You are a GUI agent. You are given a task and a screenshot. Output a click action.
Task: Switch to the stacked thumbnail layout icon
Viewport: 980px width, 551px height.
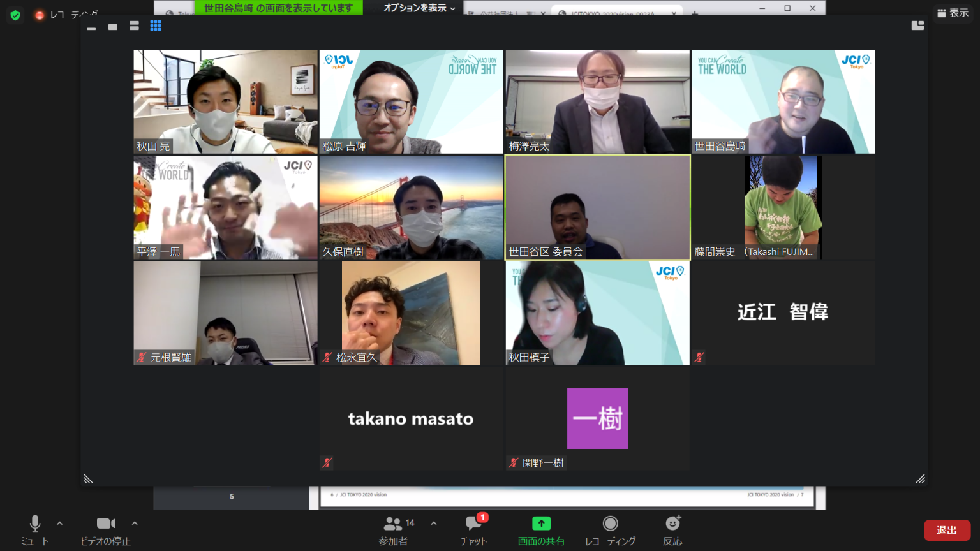pos(134,26)
